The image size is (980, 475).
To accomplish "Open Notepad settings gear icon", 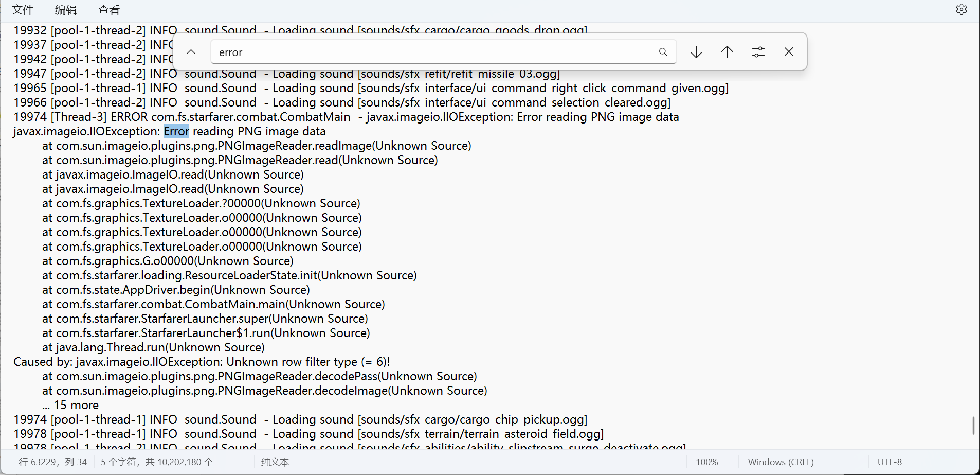I will tap(961, 10).
